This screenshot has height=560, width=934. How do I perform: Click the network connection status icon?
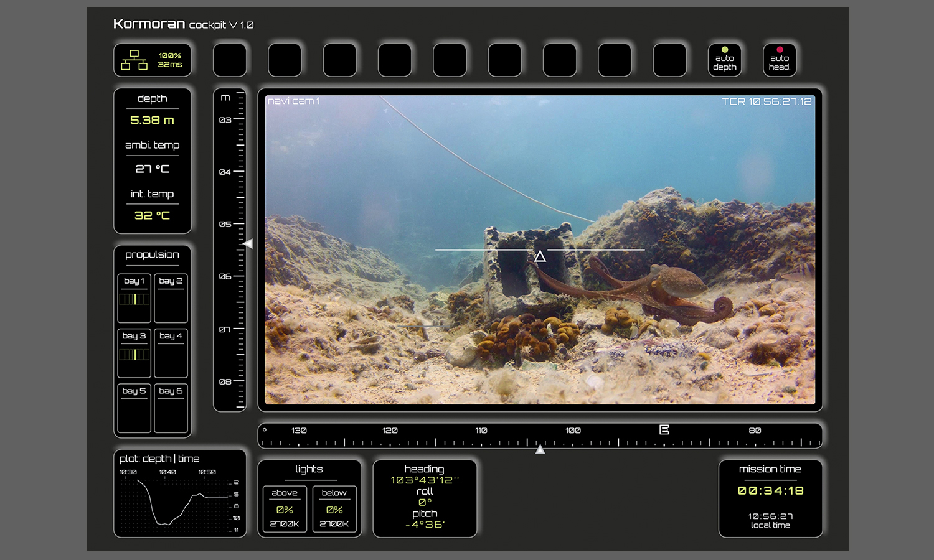pyautogui.click(x=134, y=60)
